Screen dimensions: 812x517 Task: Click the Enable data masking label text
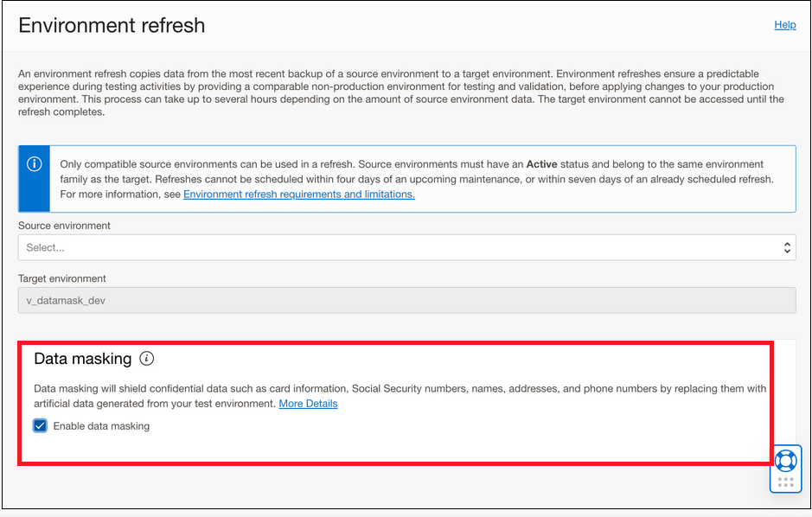point(101,426)
